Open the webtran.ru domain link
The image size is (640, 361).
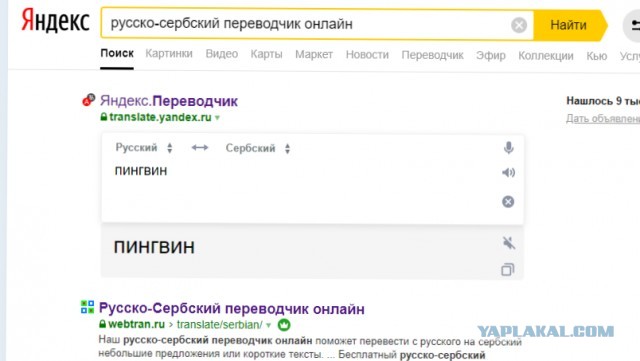point(136,324)
